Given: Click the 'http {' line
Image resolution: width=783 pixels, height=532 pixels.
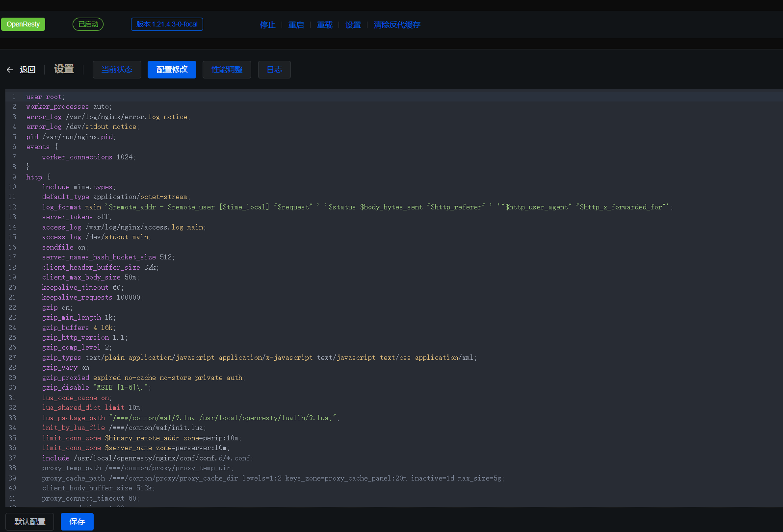Looking at the screenshot, I should pos(38,177).
